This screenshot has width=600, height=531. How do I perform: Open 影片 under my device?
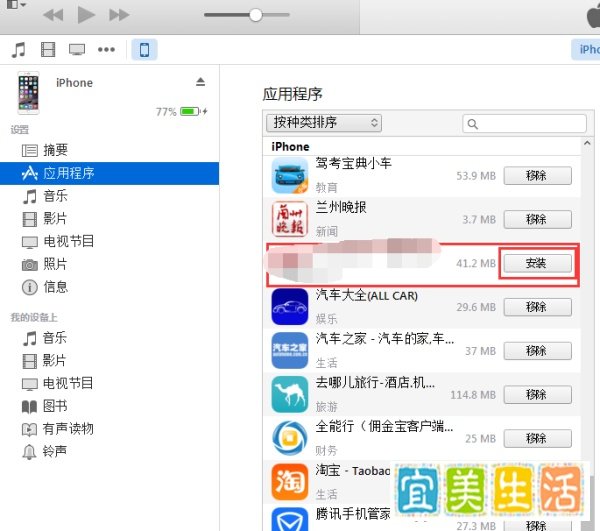click(109, 360)
